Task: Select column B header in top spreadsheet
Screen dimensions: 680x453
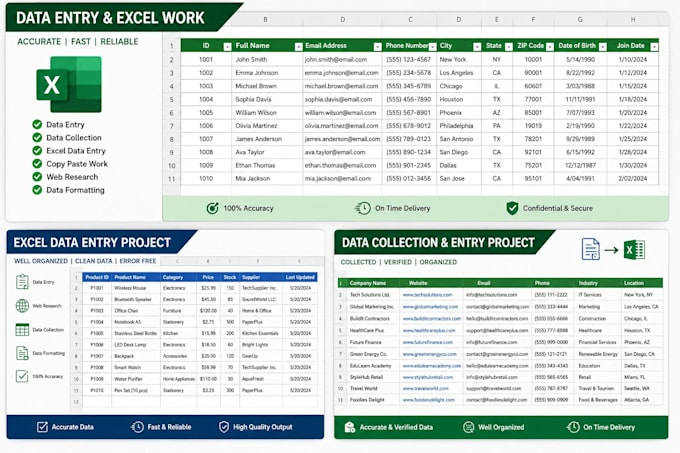Action: (x=265, y=20)
